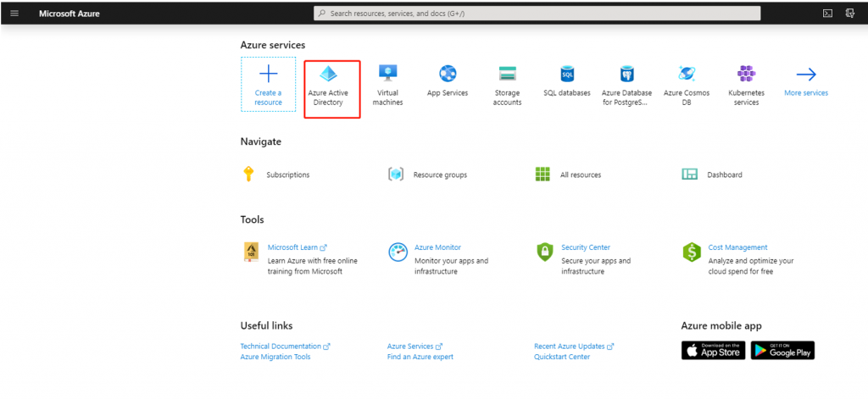Viewport: 868px width, 399px height.
Task: Click the 'Analyze and optimize your cloud spend' description
Action: coord(751,266)
